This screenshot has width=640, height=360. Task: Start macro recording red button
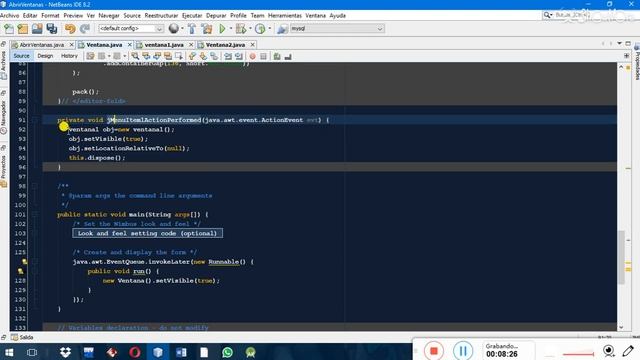coord(253,56)
